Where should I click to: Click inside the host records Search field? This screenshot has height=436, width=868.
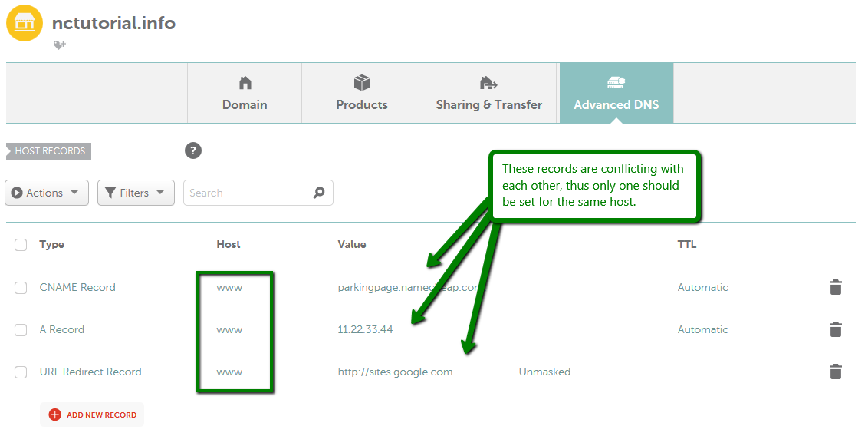[247, 193]
